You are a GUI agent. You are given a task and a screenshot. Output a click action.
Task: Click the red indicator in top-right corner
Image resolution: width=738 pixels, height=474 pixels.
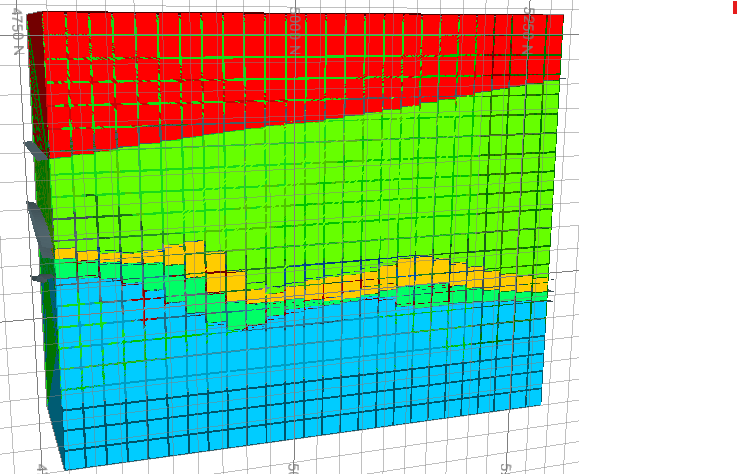[x=734, y=6]
